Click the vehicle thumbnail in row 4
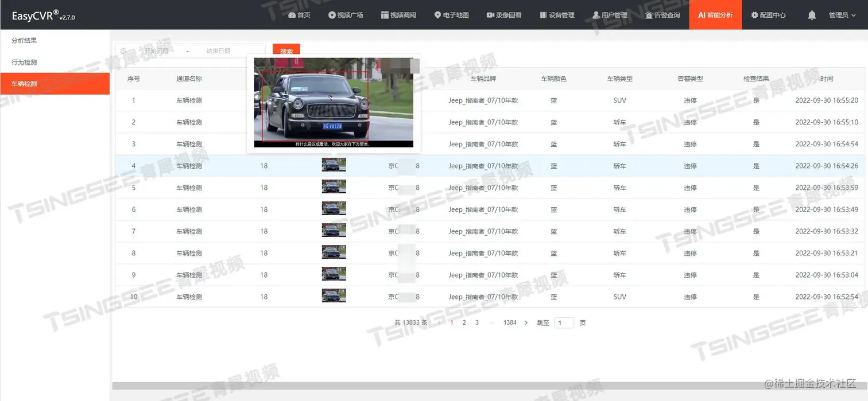The image size is (868, 401). (x=334, y=165)
